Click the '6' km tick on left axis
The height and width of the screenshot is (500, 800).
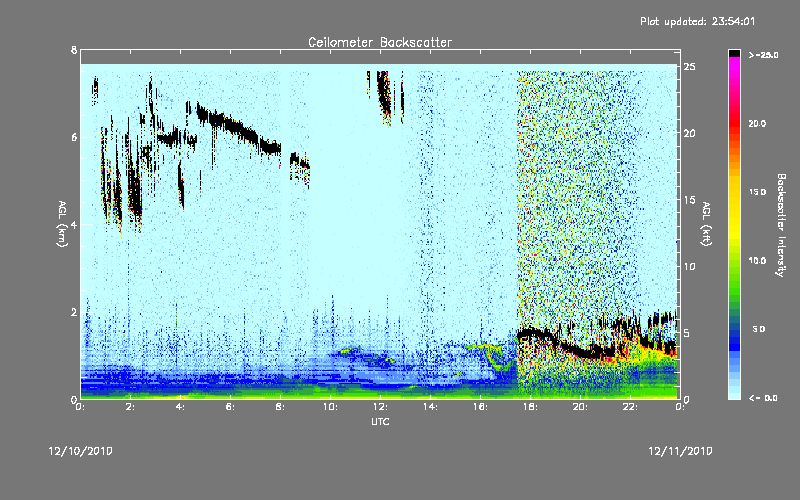[x=74, y=137]
